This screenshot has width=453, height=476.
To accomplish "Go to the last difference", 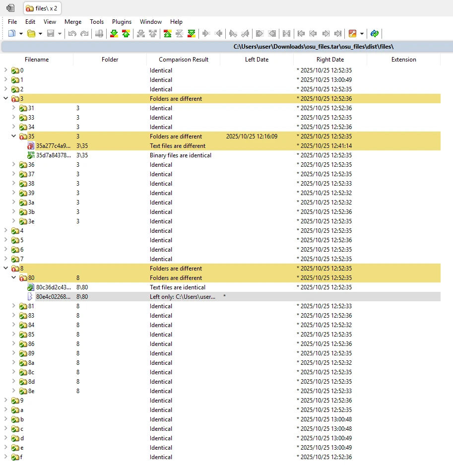I will click(192, 34).
